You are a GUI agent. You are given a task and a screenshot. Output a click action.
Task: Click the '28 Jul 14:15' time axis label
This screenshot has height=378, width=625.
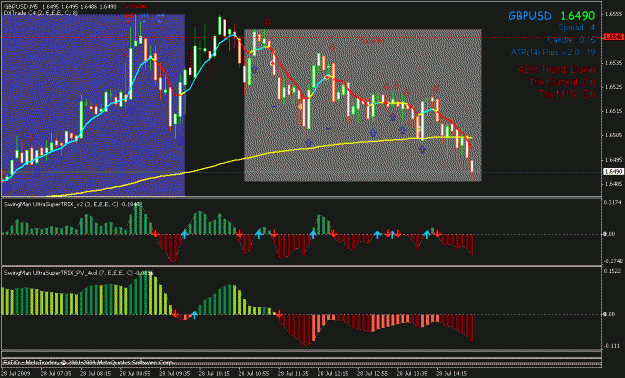point(451,374)
